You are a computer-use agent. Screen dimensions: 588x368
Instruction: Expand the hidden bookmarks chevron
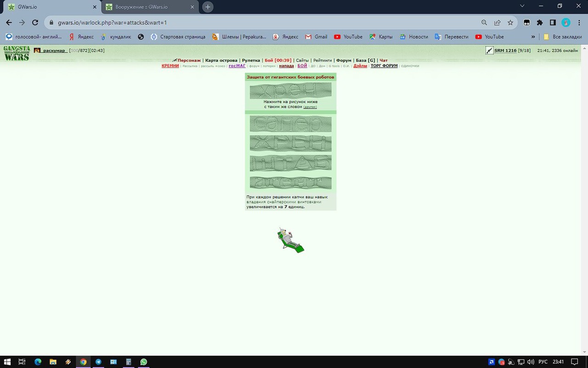533,37
